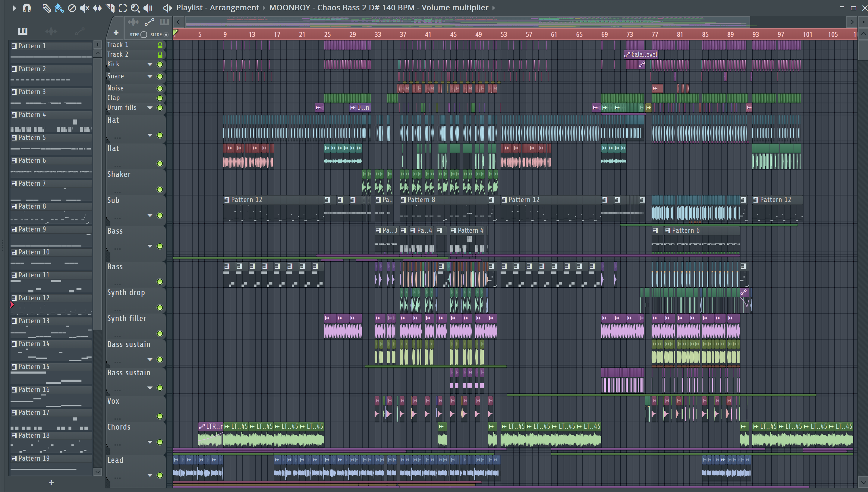Toggle the SLIDE radio button
This screenshot has width=868, height=492.
166,35
